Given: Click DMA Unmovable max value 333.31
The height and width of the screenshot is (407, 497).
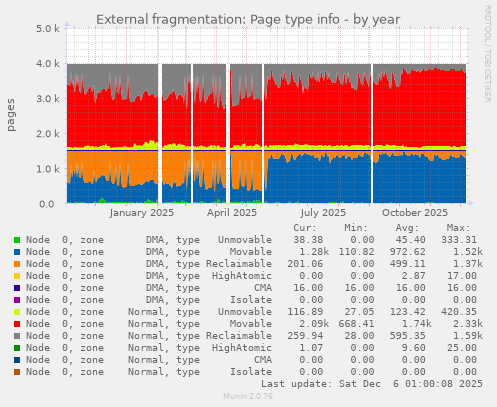Looking at the screenshot, I should point(459,240).
